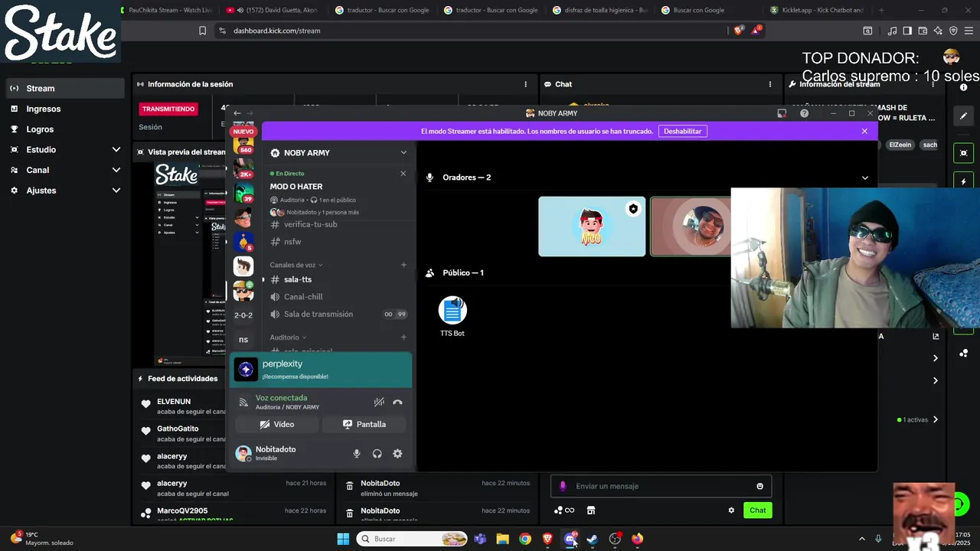Click the pencil edit icon on right rail
This screenshot has width=980, height=551.
pos(964,116)
